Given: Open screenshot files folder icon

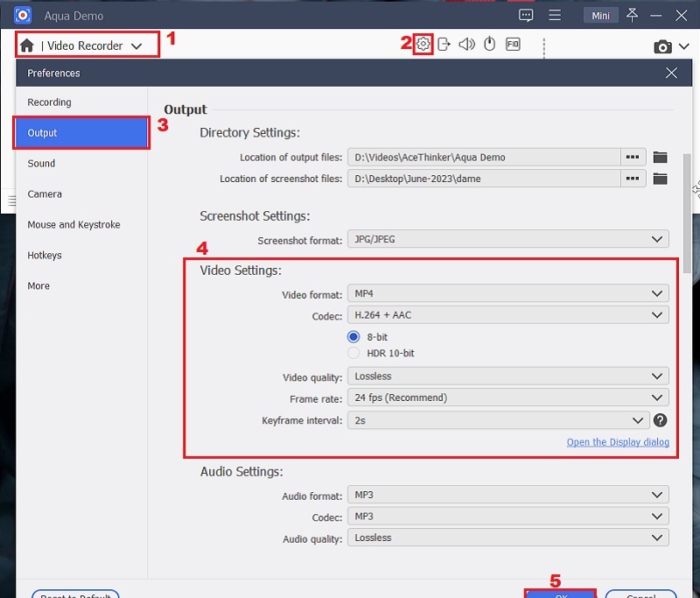Looking at the screenshot, I should click(x=660, y=179).
